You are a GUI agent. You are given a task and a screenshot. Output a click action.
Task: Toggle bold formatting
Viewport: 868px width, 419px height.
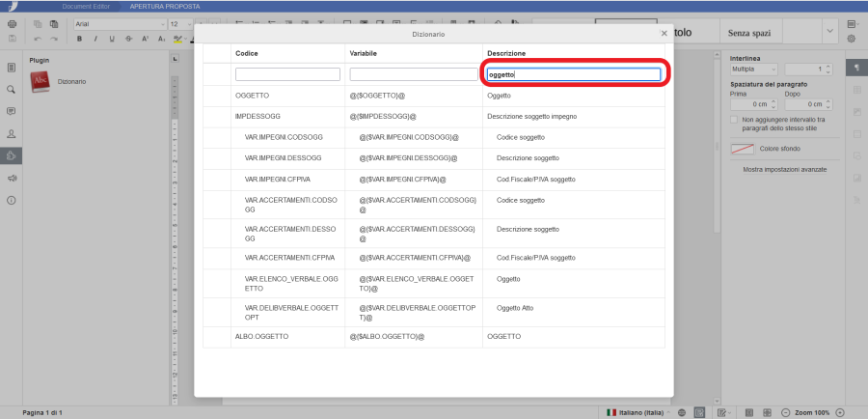80,39
